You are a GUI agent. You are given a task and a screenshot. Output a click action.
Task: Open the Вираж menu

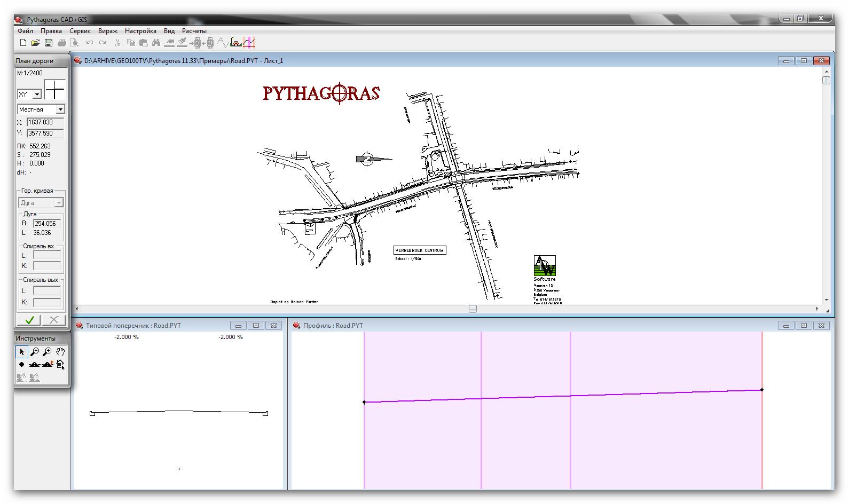click(x=108, y=31)
